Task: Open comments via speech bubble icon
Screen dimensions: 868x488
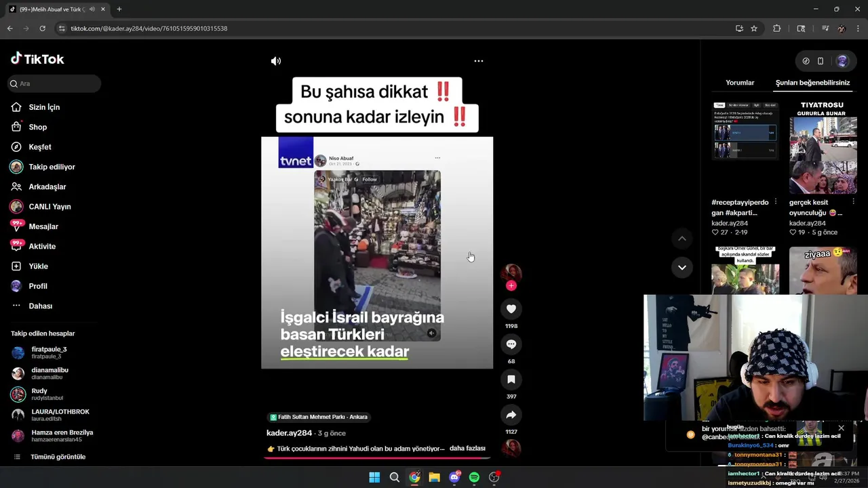Action: click(x=511, y=344)
